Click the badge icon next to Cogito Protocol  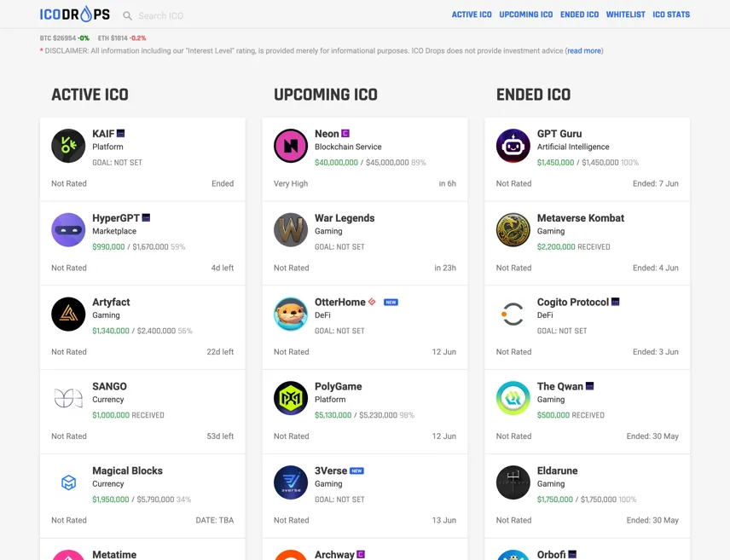coord(616,302)
